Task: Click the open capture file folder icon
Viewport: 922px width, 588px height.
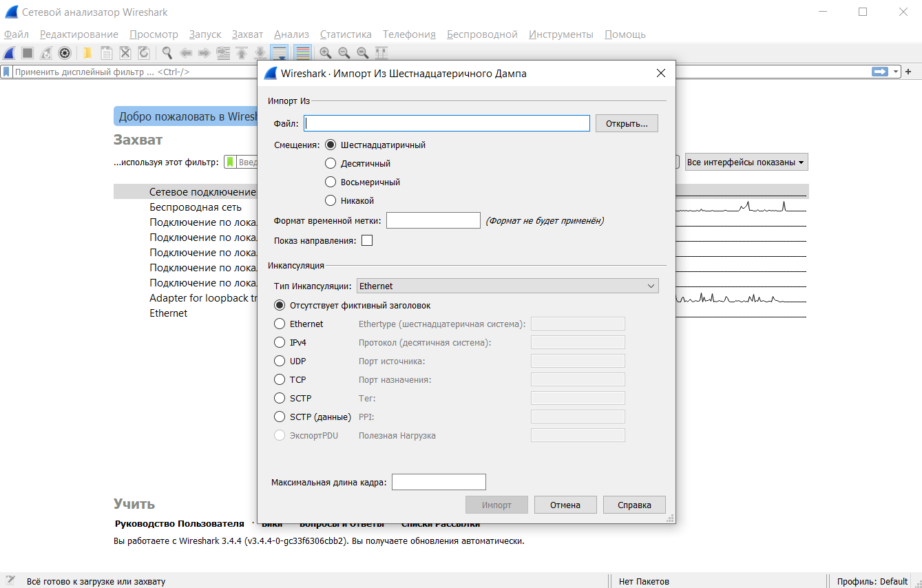Action: [88, 53]
